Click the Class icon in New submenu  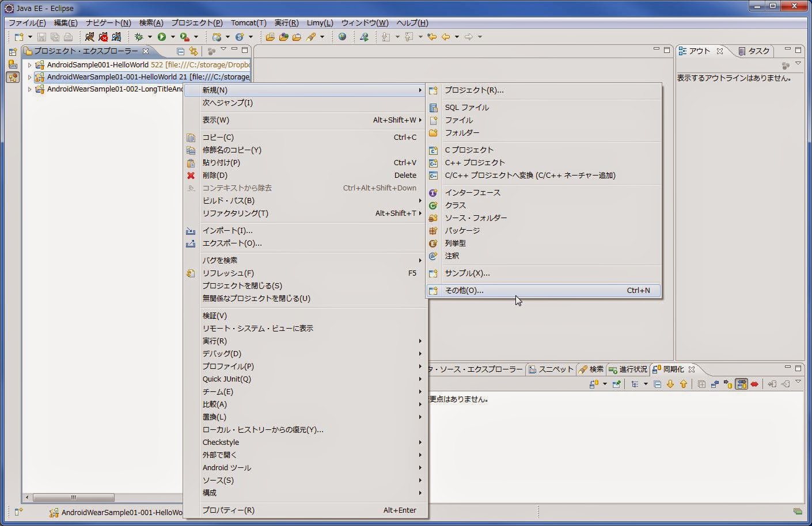pyautogui.click(x=433, y=205)
